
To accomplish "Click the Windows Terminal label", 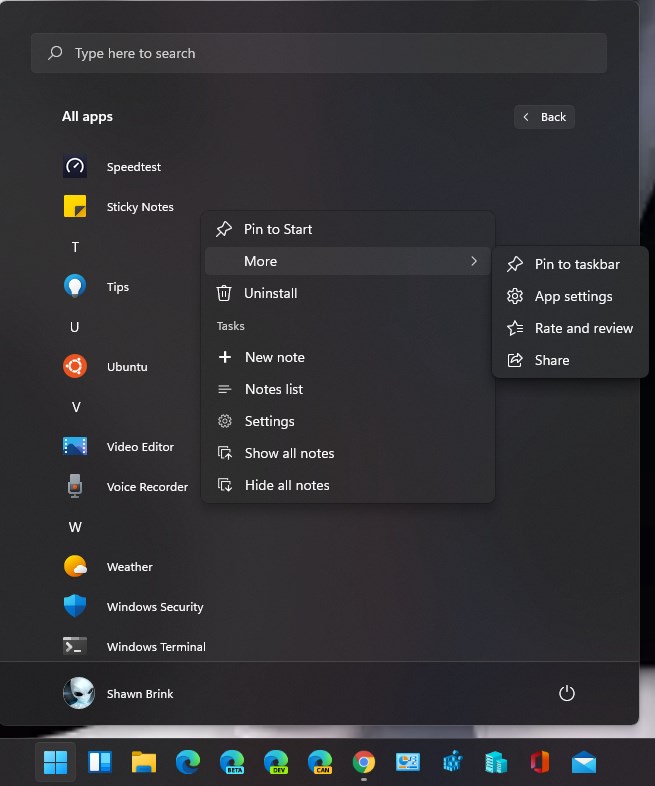I will click(x=156, y=647).
